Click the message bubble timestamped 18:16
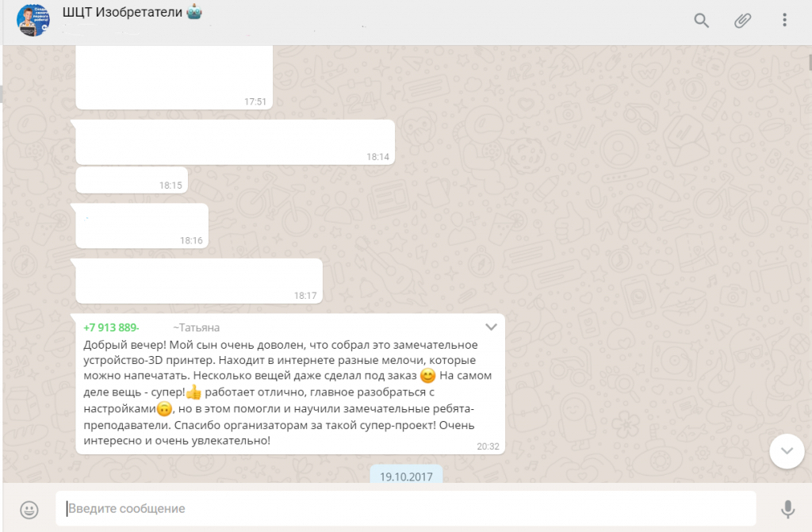 142,226
